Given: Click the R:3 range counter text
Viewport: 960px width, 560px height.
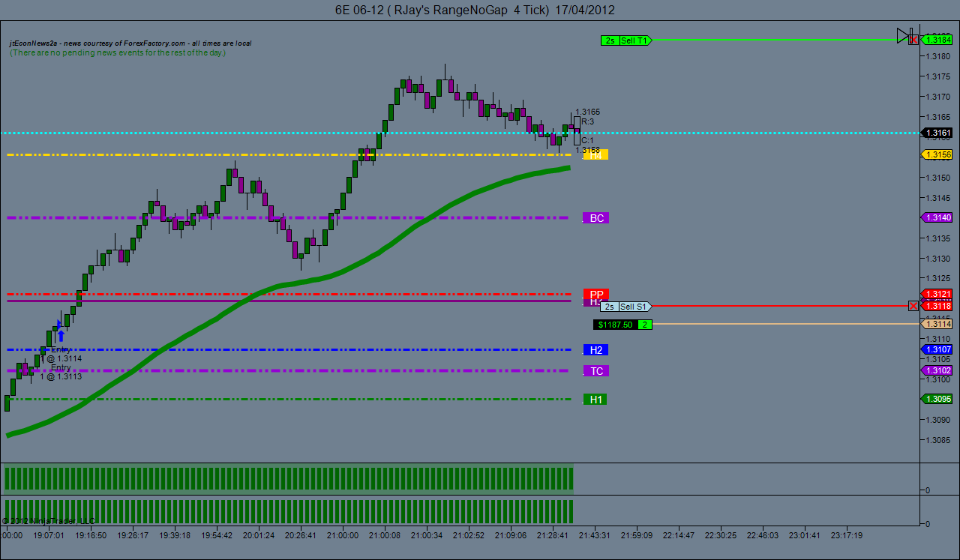Looking at the screenshot, I should coord(587,121).
